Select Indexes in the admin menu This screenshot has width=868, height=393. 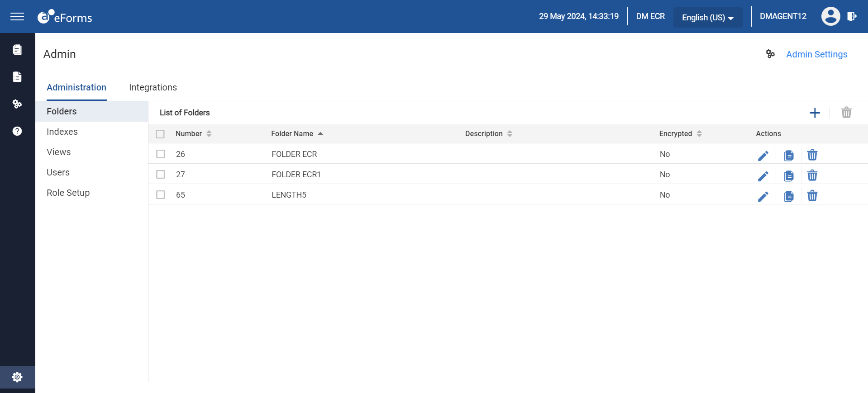92,132
